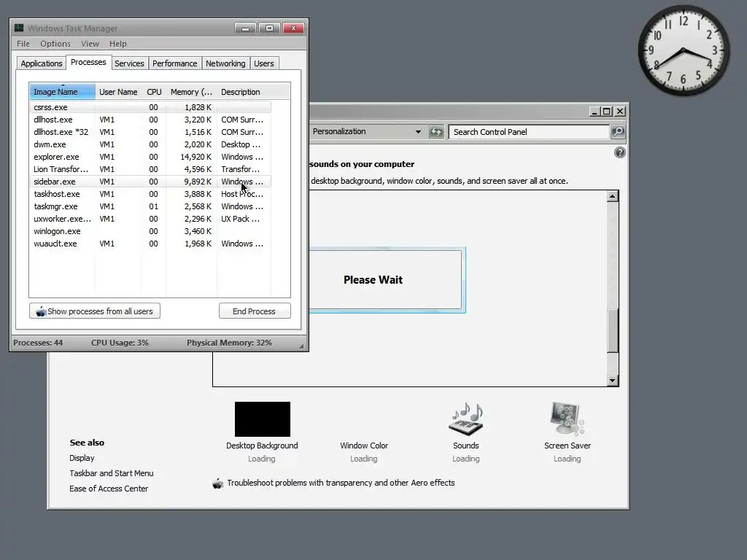Select the dwm.exe process row
The height and width of the screenshot is (560, 747).
point(150,144)
